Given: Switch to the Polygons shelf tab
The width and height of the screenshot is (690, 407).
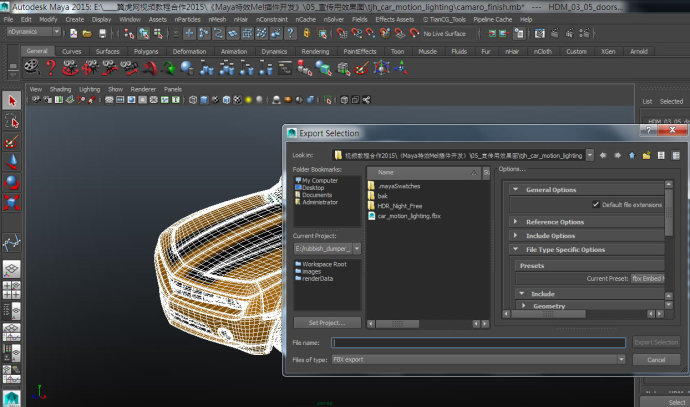Looking at the screenshot, I should point(146,51).
